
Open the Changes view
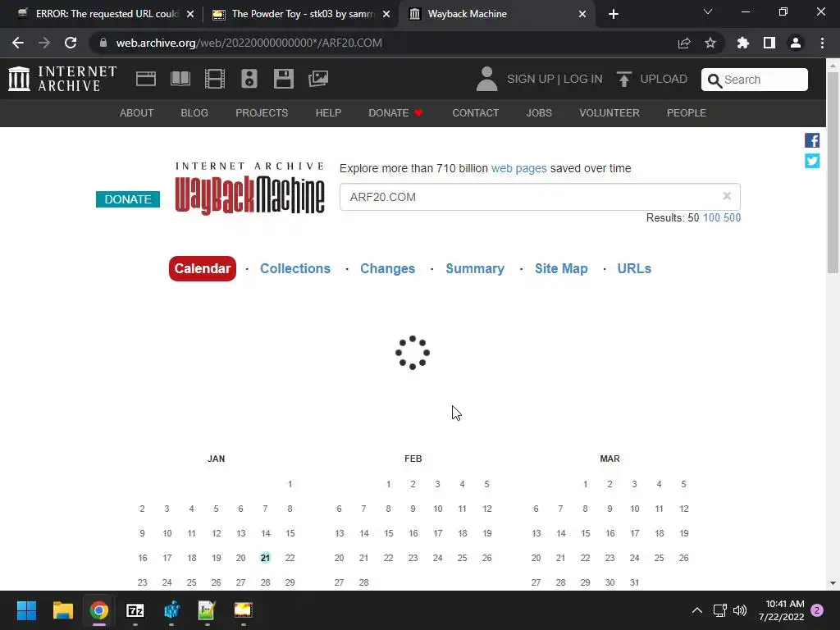pos(387,268)
